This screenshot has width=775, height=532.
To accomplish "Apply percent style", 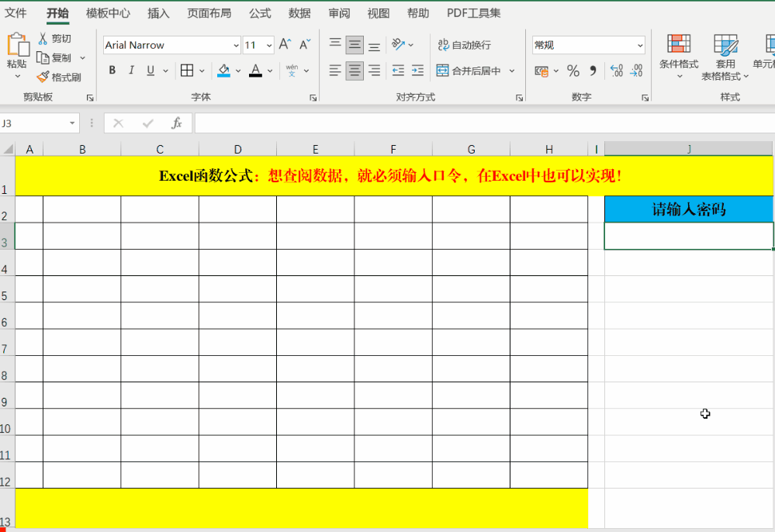I will (x=573, y=71).
